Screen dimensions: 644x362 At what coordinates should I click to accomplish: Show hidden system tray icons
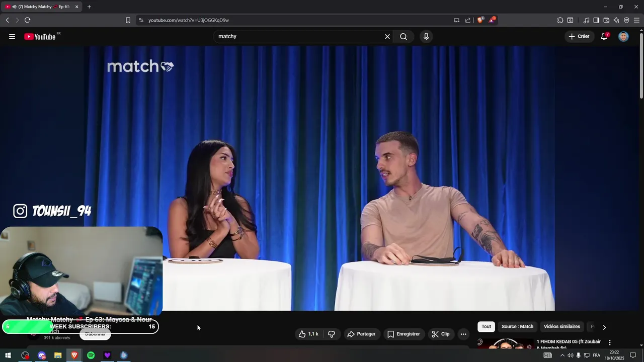point(562,355)
